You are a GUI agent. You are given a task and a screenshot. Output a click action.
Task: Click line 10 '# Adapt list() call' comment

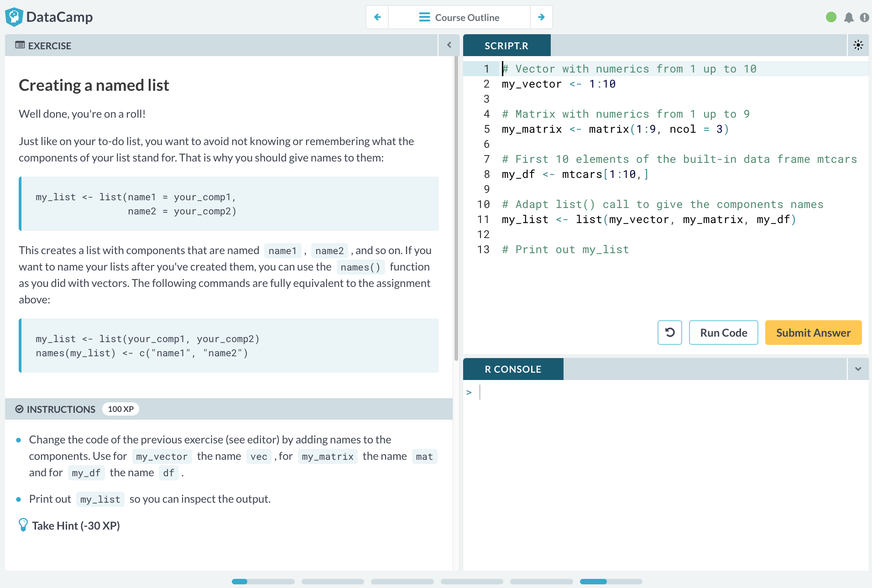(x=663, y=205)
